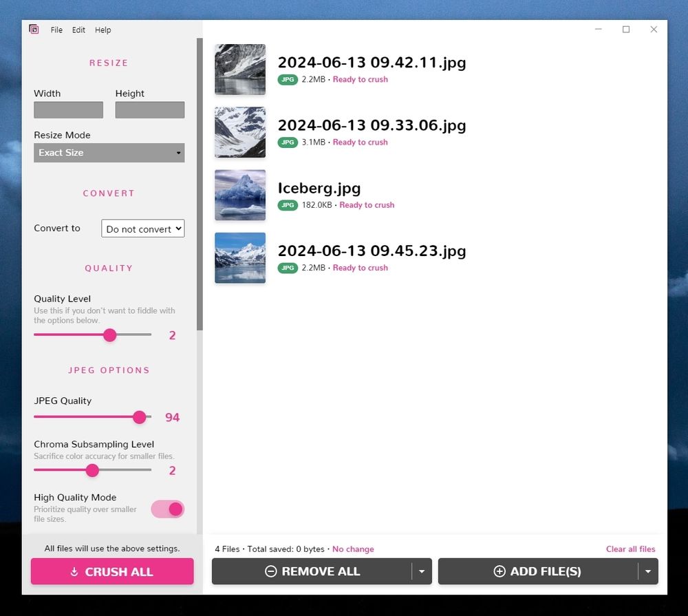This screenshot has height=616, width=688.
Task: Click the Add File(s) button
Action: (x=538, y=571)
